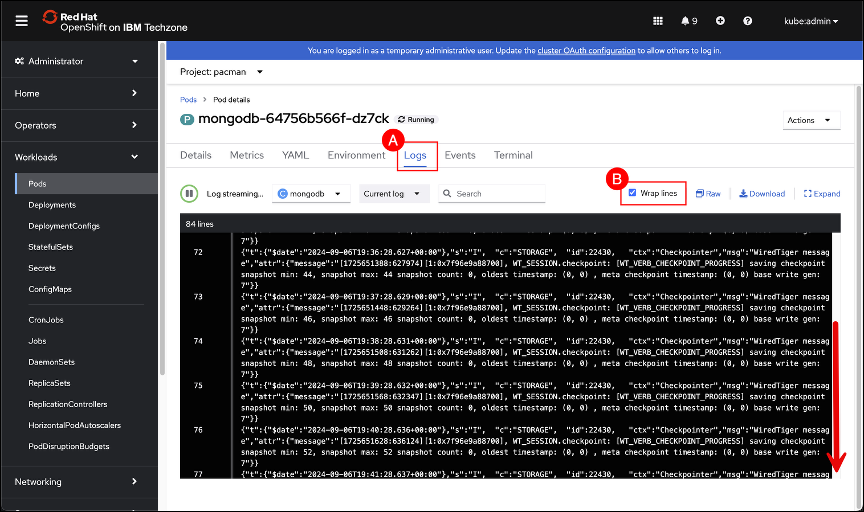Click the cluster OAuth configuration link

[585, 50]
